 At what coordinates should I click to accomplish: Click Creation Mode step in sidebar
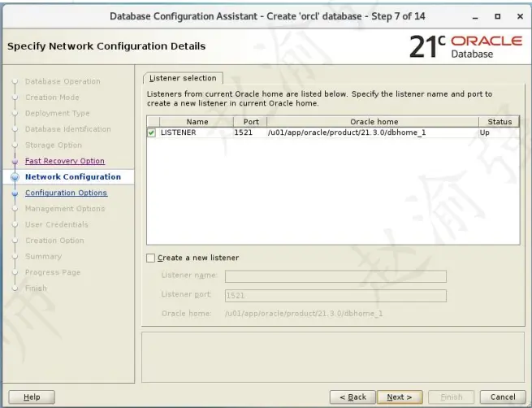point(52,98)
